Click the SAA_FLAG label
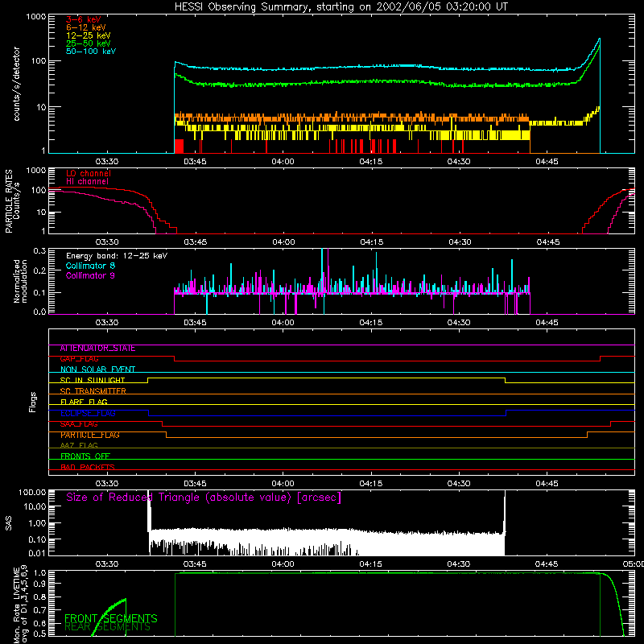Screen dimensions: 644x644 (x=79, y=424)
